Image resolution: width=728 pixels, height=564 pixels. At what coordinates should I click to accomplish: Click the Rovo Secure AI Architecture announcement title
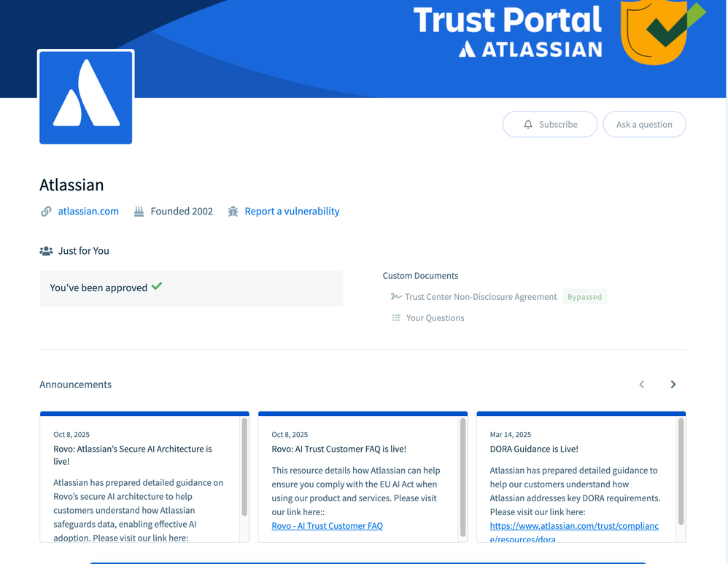coord(133,455)
